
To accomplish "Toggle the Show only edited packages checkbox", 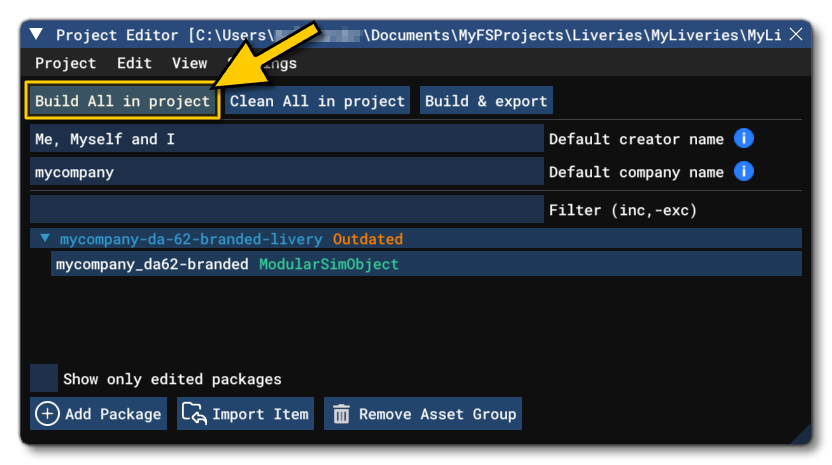I will [x=44, y=378].
